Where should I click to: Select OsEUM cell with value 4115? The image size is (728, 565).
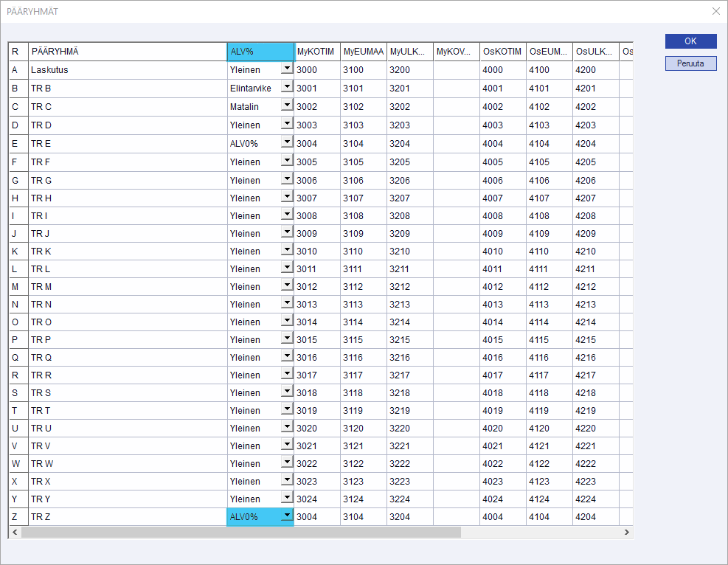click(549, 340)
